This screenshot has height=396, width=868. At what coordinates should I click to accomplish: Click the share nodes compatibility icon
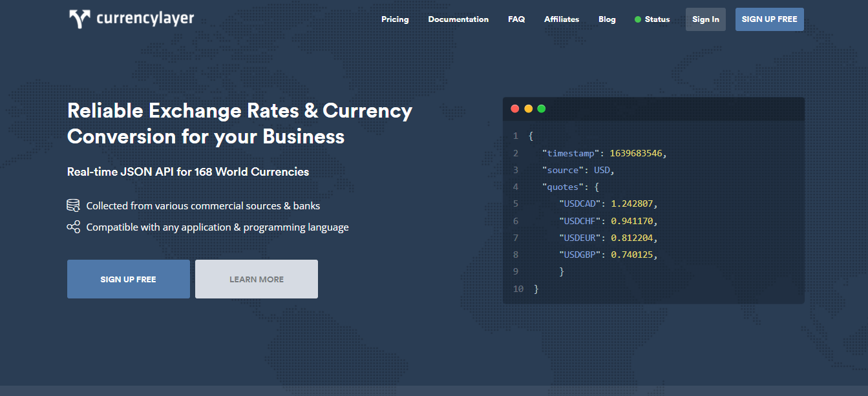(73, 227)
